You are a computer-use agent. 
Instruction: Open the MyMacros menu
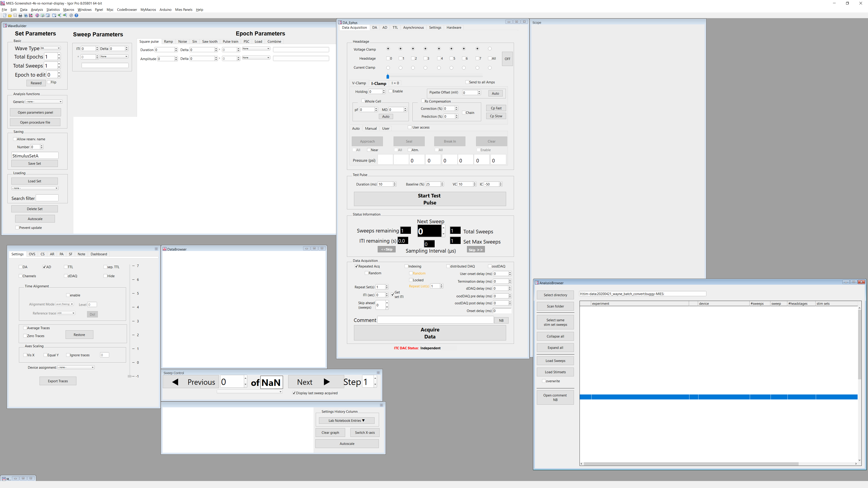[x=148, y=9]
